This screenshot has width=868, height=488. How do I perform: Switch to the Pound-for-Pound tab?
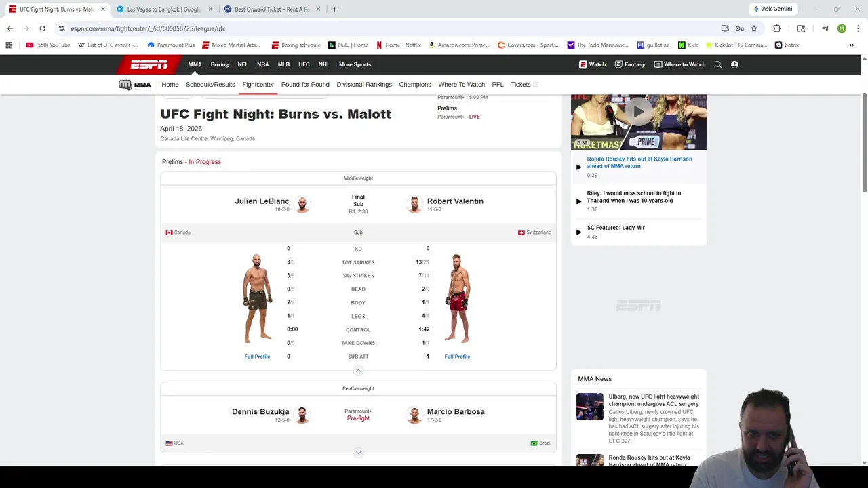point(305,85)
